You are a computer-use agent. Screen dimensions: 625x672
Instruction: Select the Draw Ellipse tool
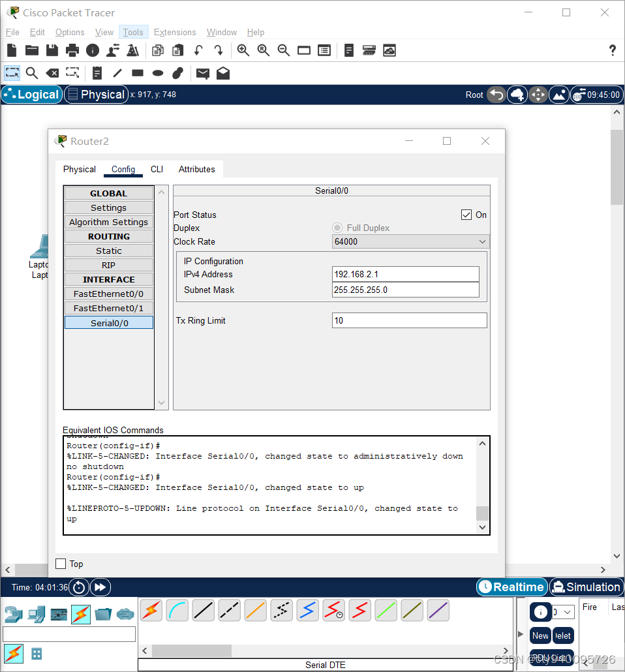tap(158, 73)
